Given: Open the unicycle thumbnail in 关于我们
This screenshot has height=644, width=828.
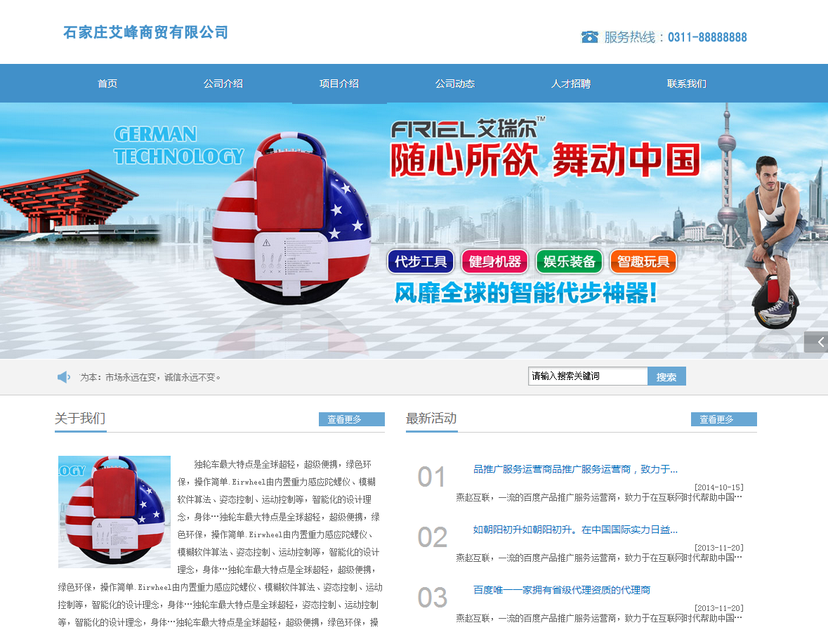Looking at the screenshot, I should [x=114, y=512].
